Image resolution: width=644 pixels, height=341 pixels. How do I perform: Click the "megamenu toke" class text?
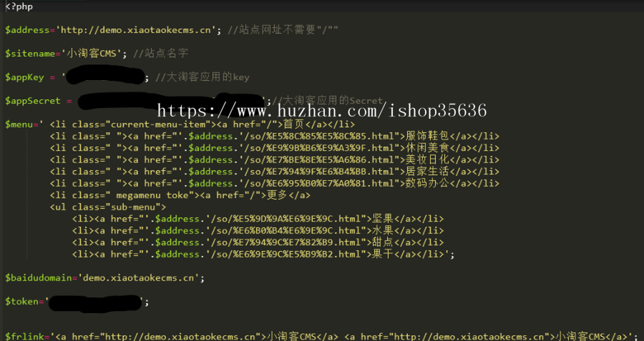point(152,196)
